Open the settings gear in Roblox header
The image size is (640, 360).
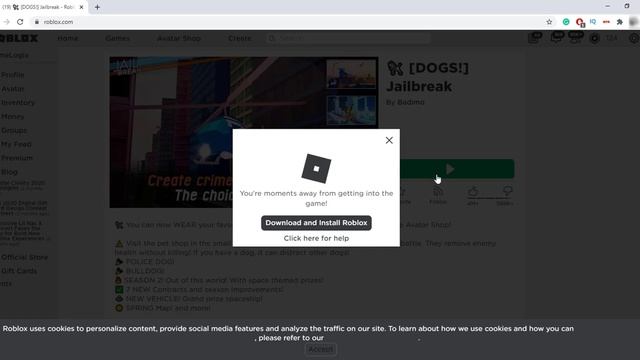634,38
